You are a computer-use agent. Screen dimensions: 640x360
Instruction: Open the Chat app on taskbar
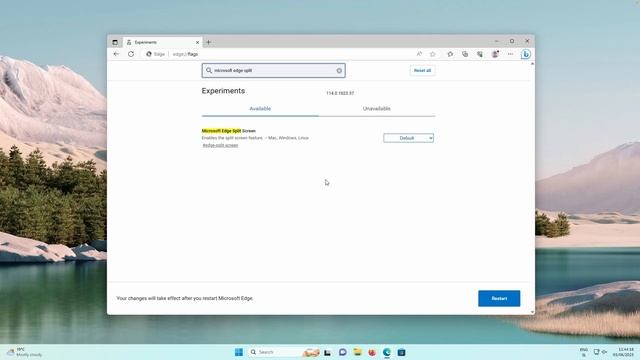(342, 352)
